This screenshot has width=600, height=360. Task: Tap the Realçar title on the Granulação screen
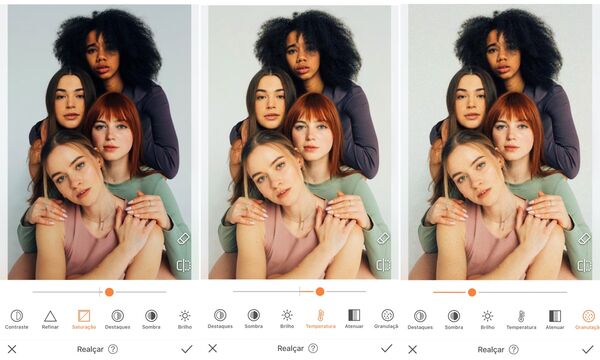point(491,349)
